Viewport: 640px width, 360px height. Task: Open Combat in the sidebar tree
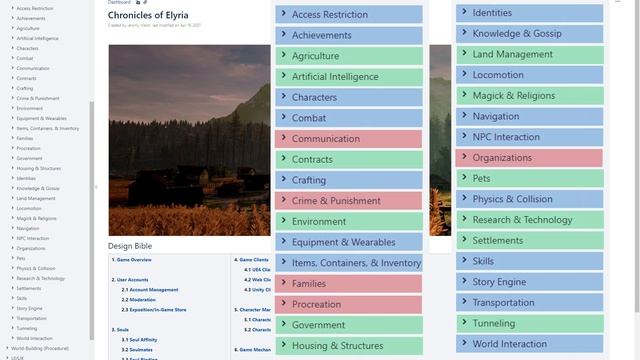(24, 58)
